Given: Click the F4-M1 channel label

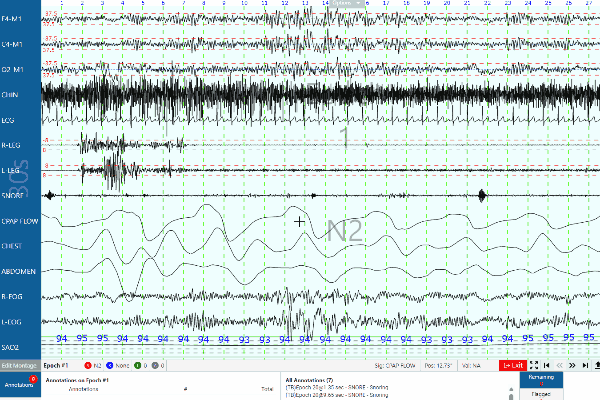Looking at the screenshot, I should pos(14,18).
